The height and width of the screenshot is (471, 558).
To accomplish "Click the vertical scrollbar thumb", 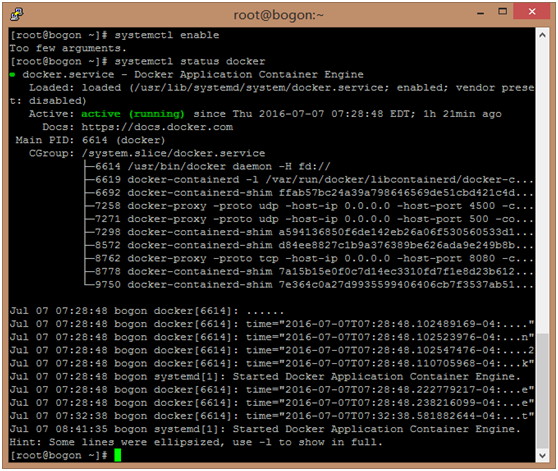I will tap(542, 392).
